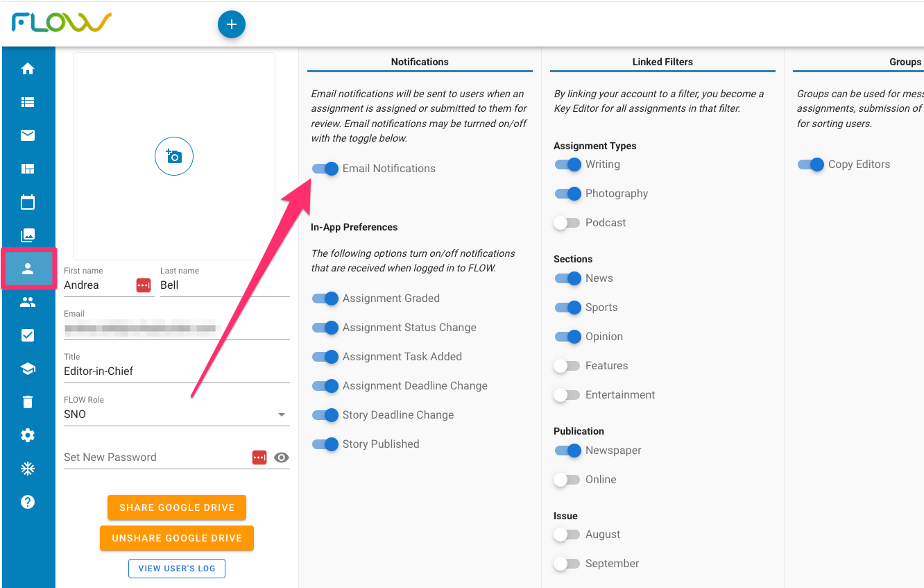The width and height of the screenshot is (924, 588).
Task: Open the users group sidebar icon
Action: coord(28,302)
